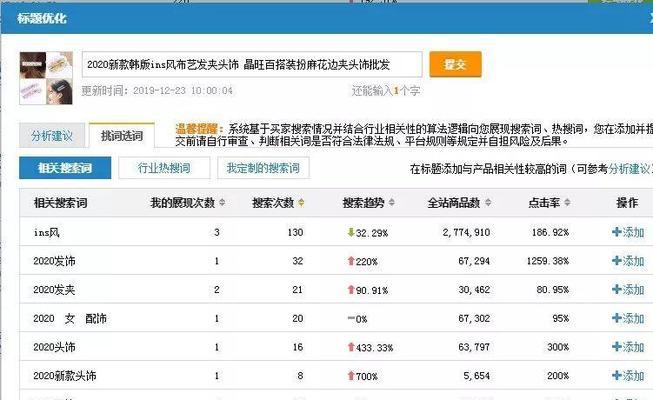Open 我定制的搜索词 tab
This screenshot has width=653, height=400.
point(263,168)
